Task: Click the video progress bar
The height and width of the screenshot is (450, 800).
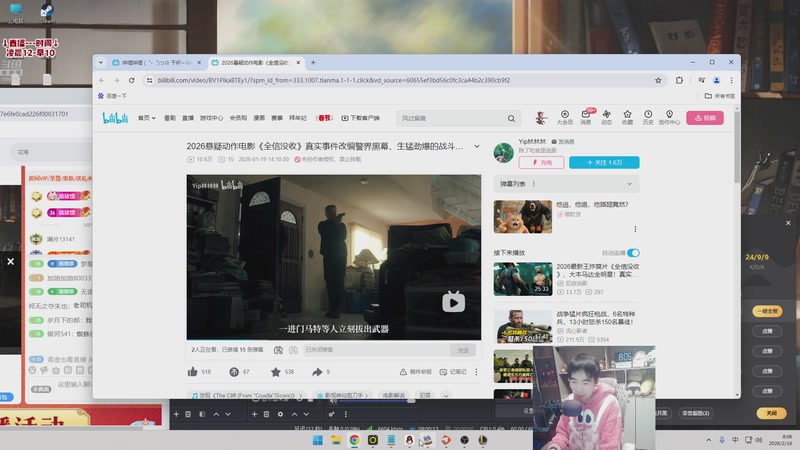Action: click(x=334, y=339)
